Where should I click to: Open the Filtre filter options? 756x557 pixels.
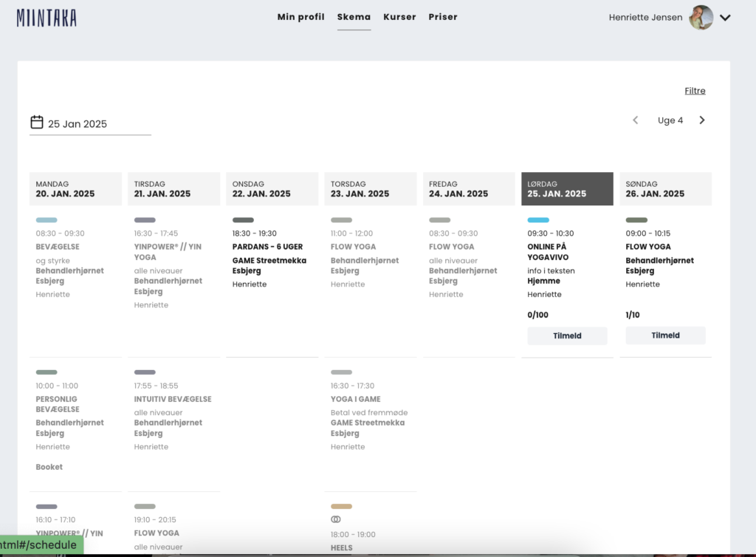(x=695, y=91)
